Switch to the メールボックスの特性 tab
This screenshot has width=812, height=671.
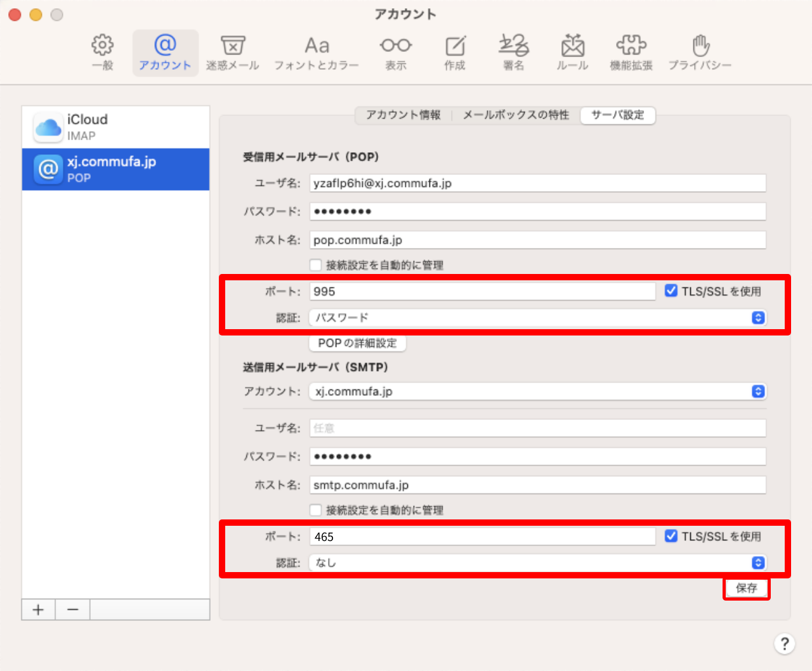(516, 115)
